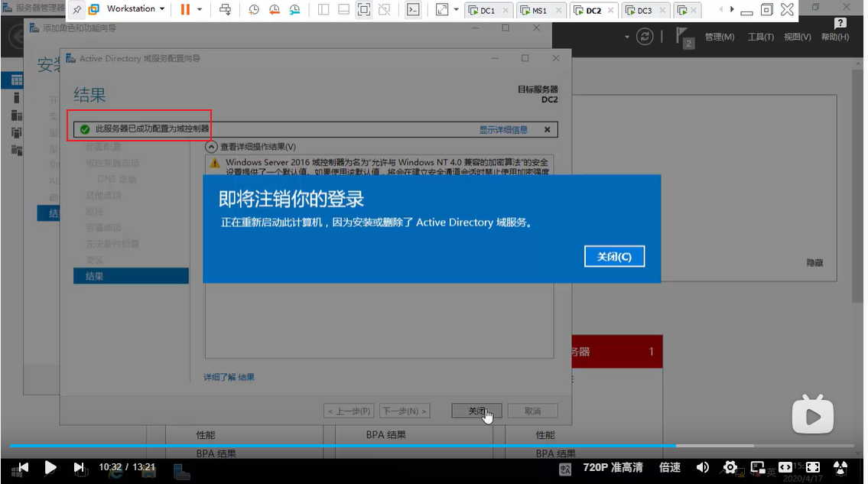The image size is (868, 484).
Task: Select the 结果 step in the wizard sidebar
Action: click(x=131, y=276)
